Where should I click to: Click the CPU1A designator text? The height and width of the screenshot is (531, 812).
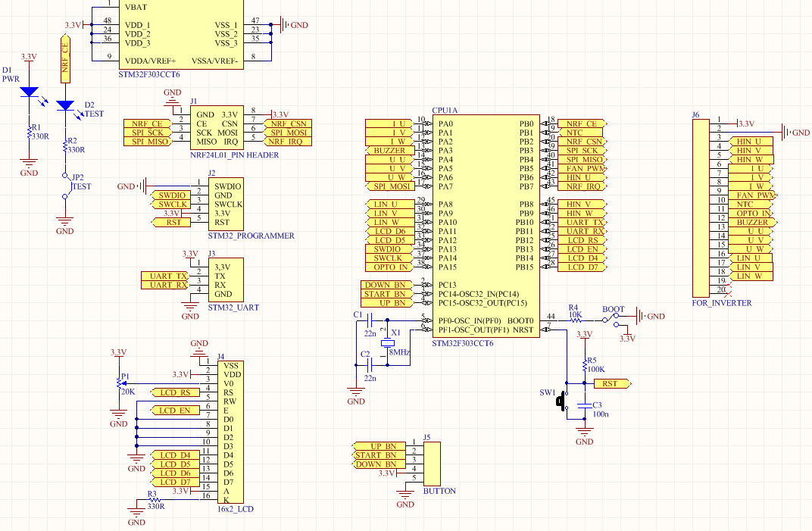(445, 111)
